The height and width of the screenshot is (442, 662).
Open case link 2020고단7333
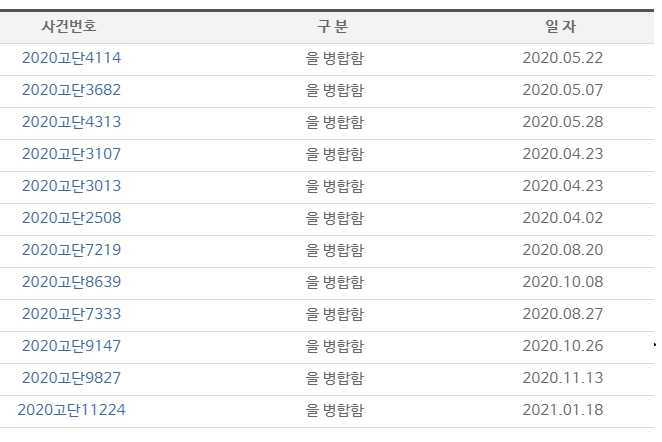[71, 314]
